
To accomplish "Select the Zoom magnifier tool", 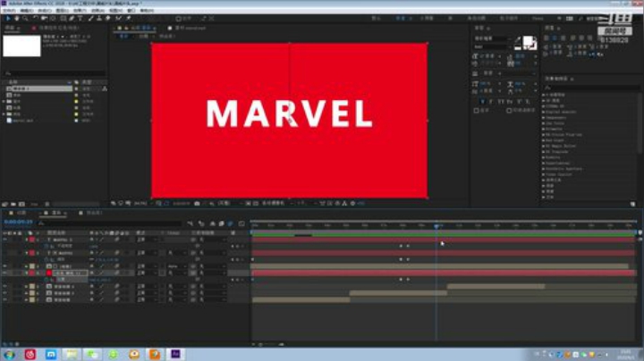I will 25,19.
